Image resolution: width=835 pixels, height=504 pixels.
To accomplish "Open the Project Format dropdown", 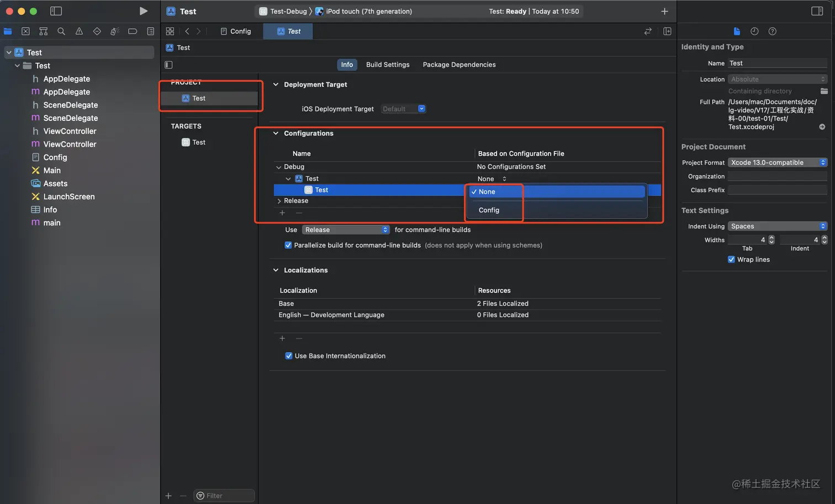I will [778, 162].
